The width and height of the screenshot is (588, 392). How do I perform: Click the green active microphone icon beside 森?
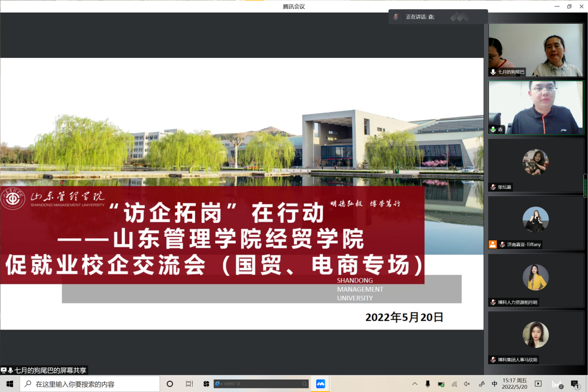493,129
